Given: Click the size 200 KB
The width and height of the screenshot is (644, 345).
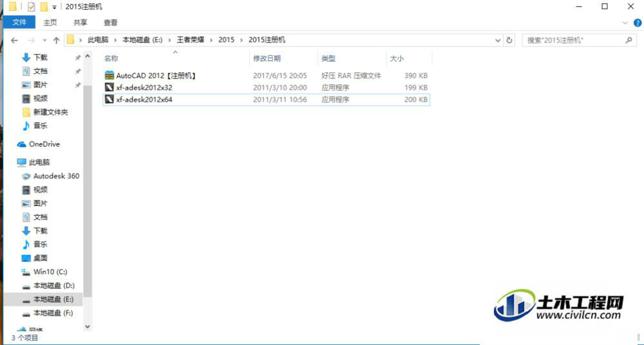Looking at the screenshot, I should pos(416,99).
